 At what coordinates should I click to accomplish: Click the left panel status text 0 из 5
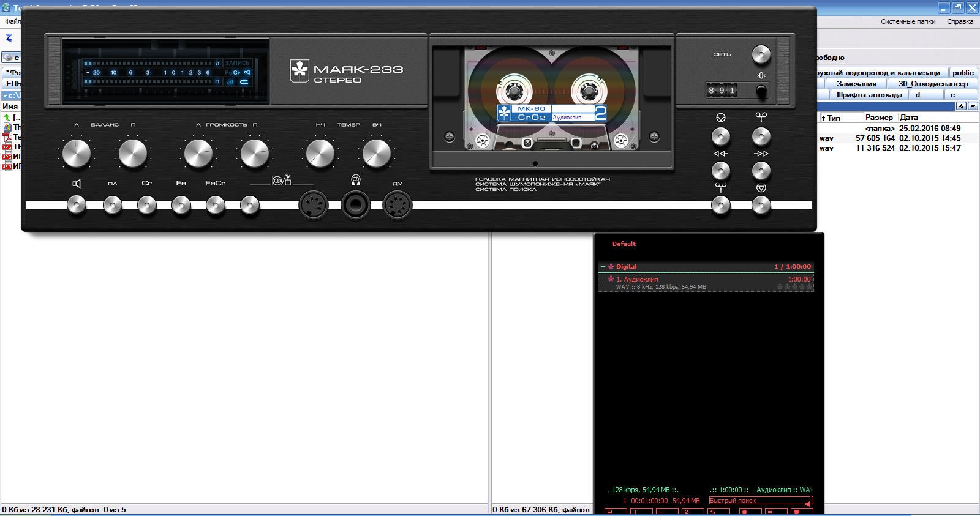pyautogui.click(x=115, y=509)
